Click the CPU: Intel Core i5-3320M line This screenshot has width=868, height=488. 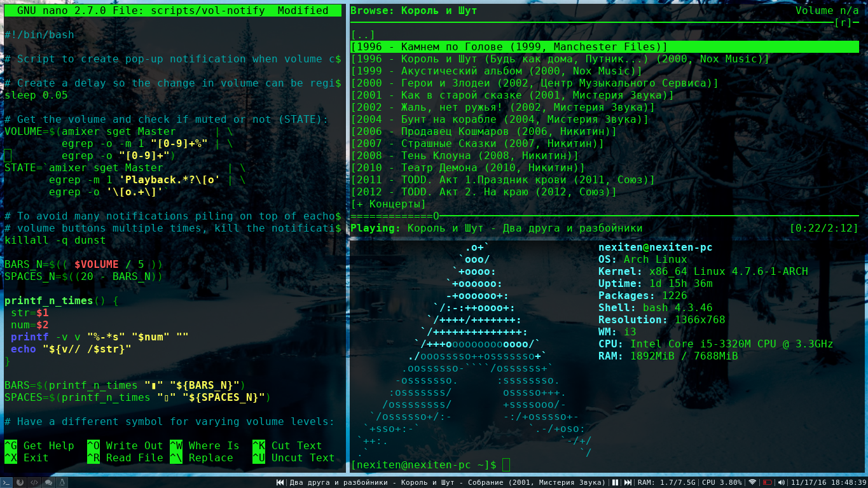(x=716, y=344)
